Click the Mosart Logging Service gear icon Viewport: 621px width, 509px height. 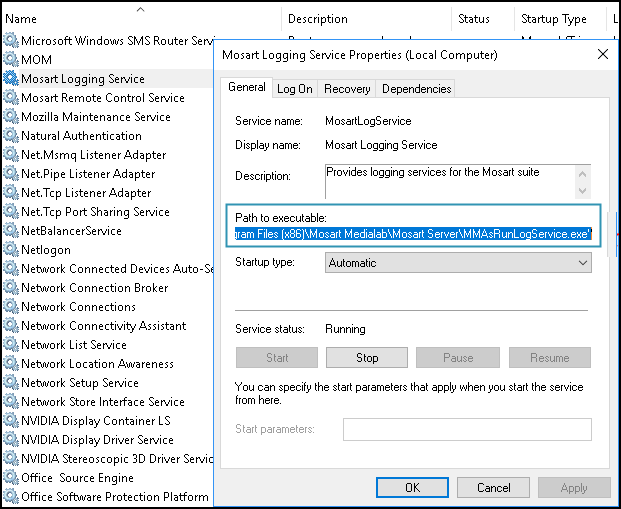[x=11, y=79]
